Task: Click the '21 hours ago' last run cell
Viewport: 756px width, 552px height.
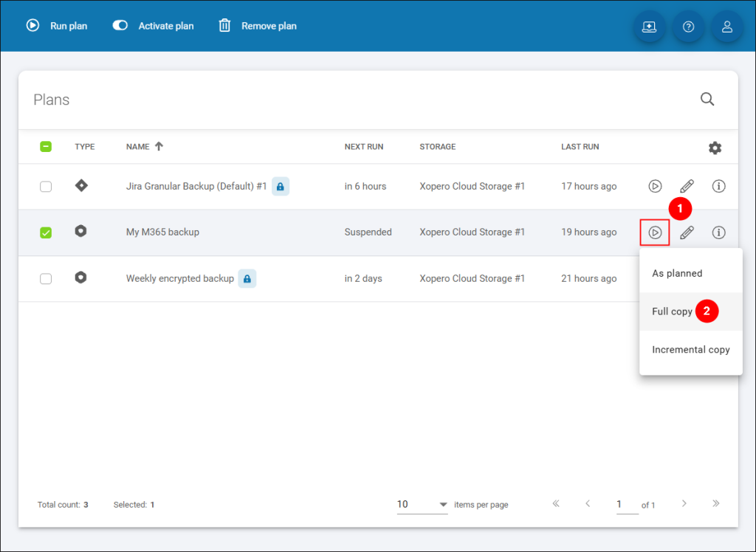Action: point(588,278)
